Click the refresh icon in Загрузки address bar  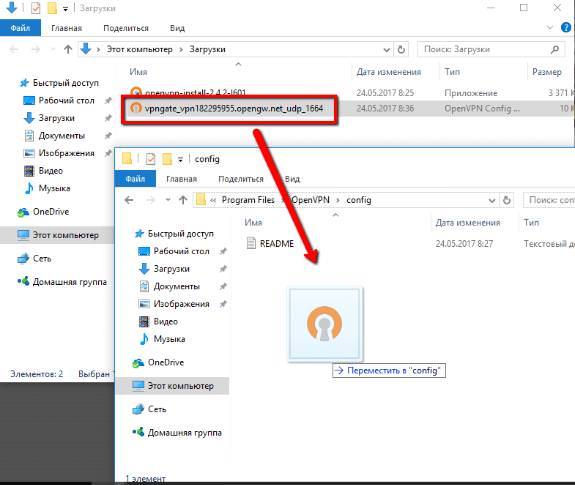[402, 49]
